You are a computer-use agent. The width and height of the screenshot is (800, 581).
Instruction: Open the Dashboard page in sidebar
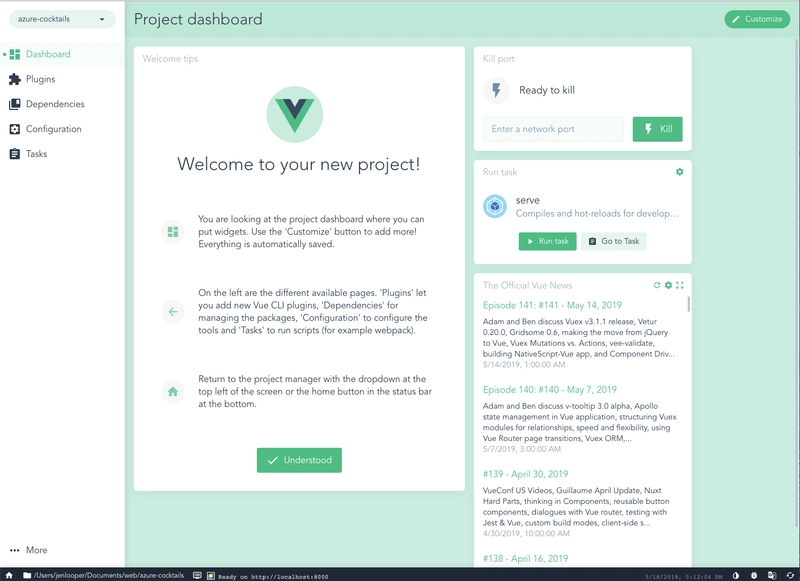tap(62, 54)
